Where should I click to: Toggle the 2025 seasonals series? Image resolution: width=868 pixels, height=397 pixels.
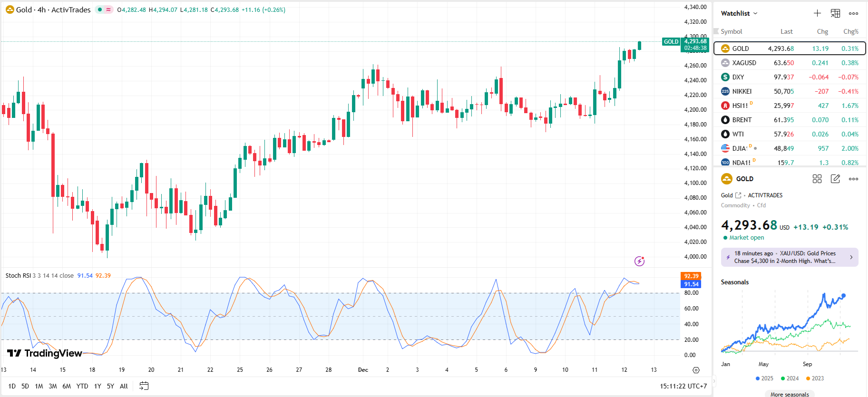(764, 378)
